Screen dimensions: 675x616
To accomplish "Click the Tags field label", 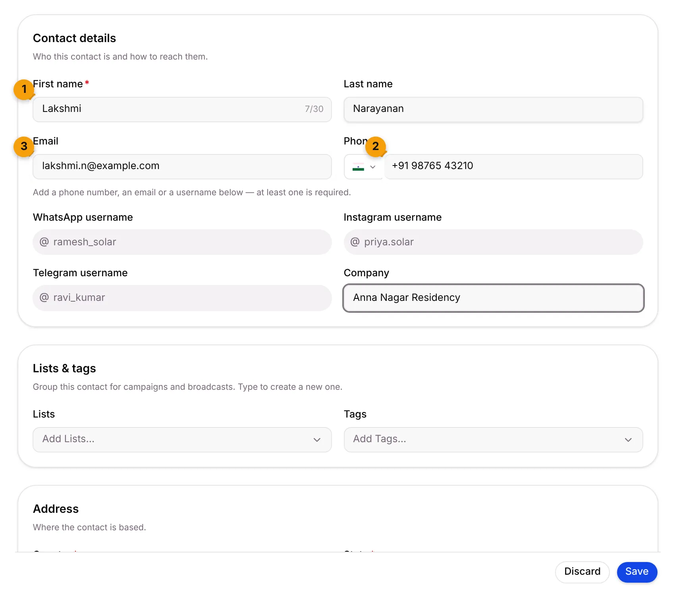I will click(355, 414).
